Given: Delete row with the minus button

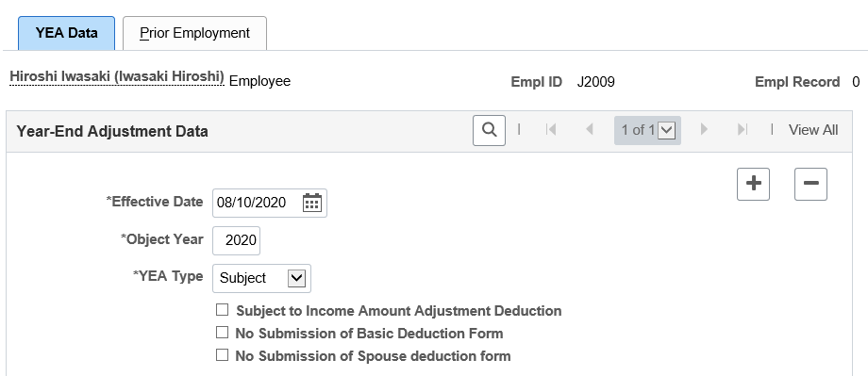Looking at the screenshot, I should (811, 184).
